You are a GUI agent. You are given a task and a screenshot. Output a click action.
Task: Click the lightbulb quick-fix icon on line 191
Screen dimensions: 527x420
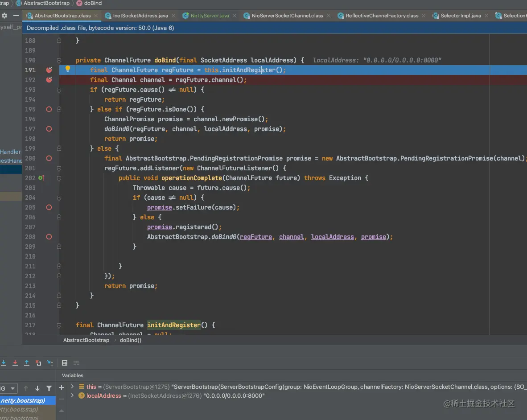click(68, 69)
